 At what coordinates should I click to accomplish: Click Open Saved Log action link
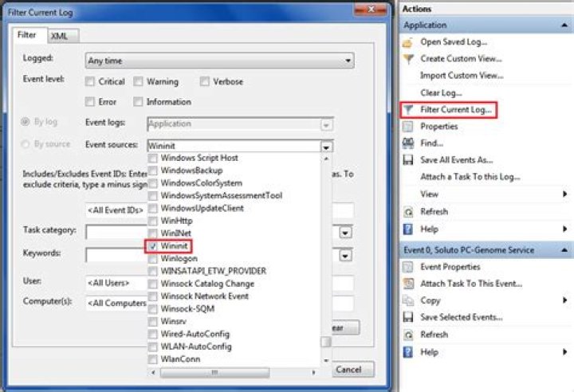pyautogui.click(x=454, y=42)
